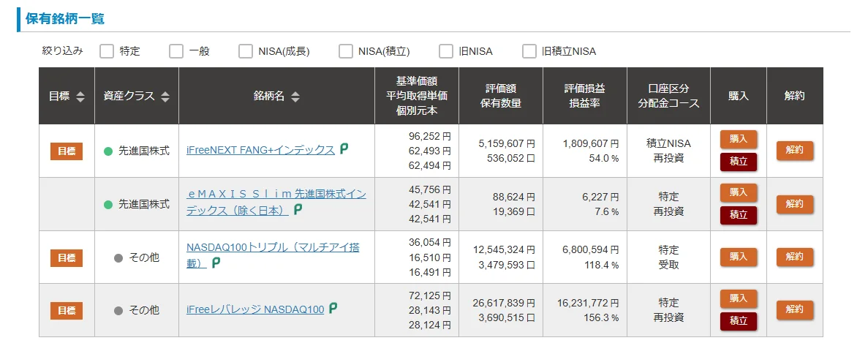868x354 pixels.
Task: Click the 96,252 円 base price
Action: [x=430, y=136]
